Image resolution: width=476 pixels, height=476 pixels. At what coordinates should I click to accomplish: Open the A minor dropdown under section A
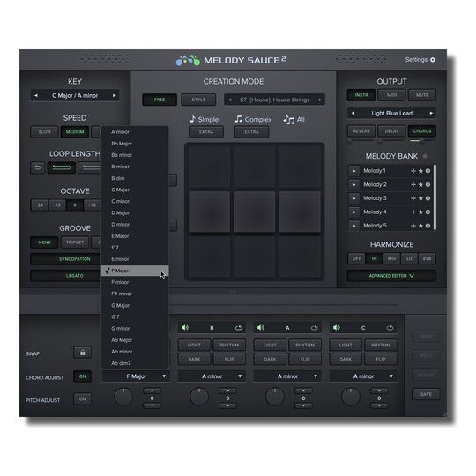(287, 376)
